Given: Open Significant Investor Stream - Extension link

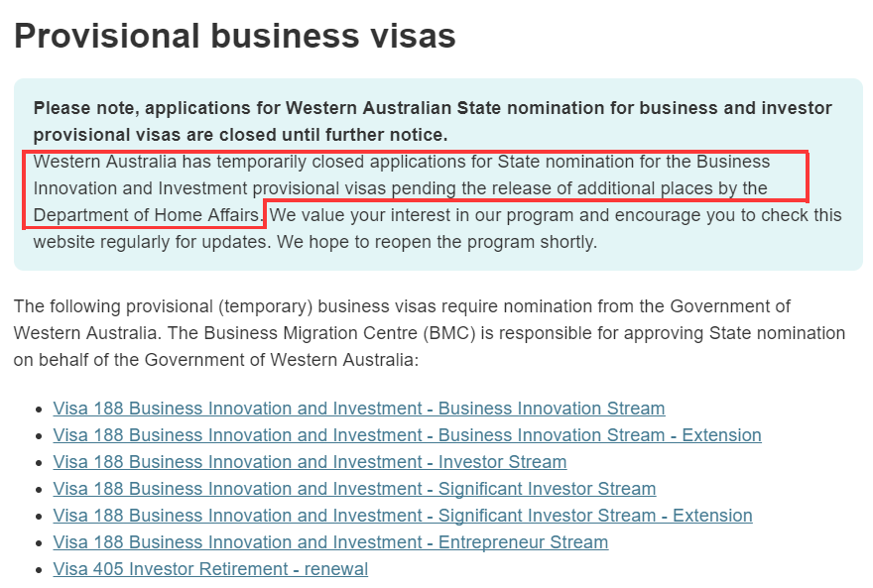Looking at the screenshot, I should pos(402,516).
